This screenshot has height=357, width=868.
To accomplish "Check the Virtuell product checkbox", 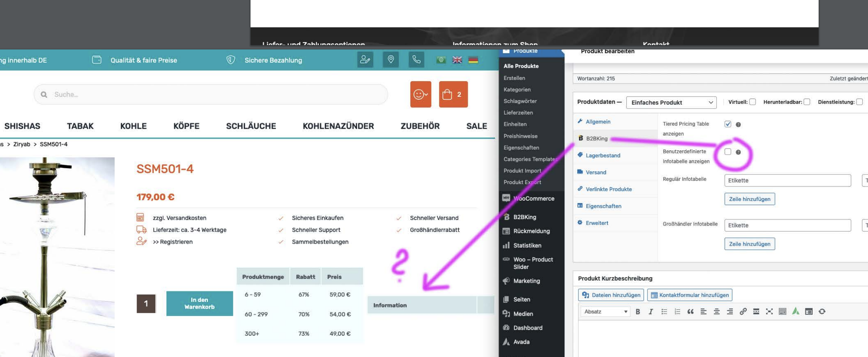I will [753, 102].
